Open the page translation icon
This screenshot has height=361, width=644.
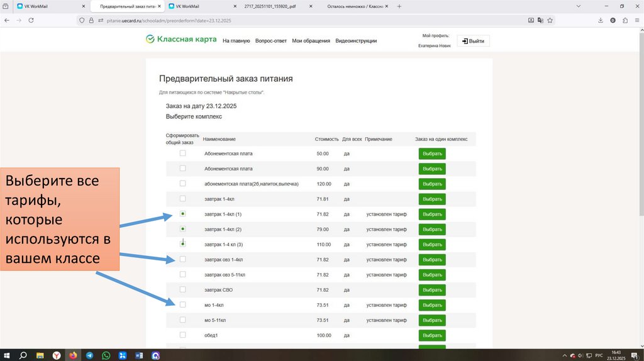click(x=540, y=20)
